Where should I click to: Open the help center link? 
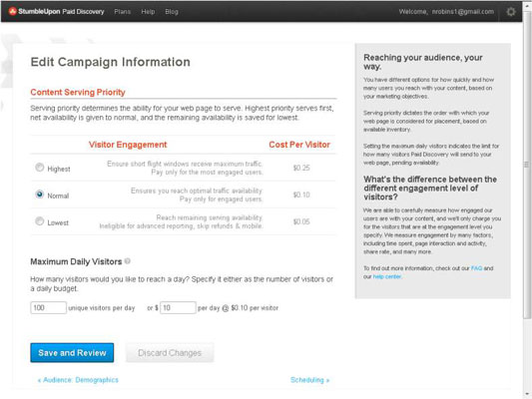(387, 276)
